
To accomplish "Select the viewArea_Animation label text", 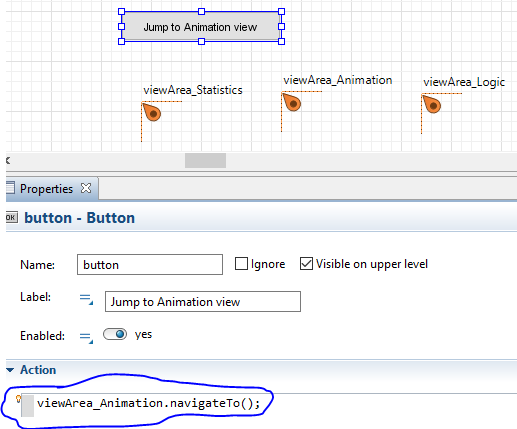I will tap(337, 80).
